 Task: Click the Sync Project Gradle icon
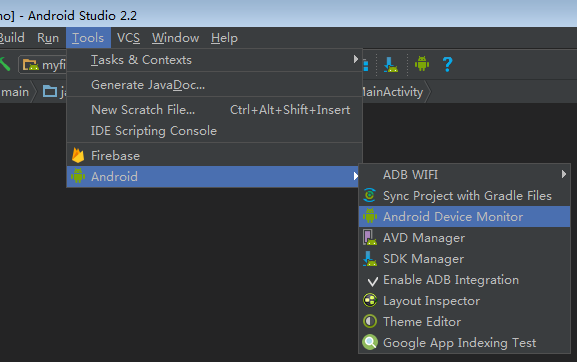click(369, 195)
